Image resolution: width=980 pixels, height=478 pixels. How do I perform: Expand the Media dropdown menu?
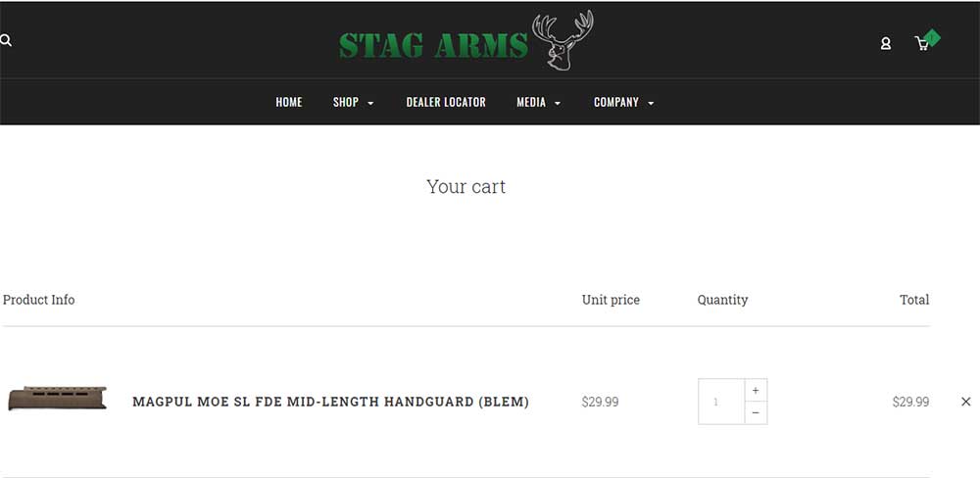click(538, 102)
